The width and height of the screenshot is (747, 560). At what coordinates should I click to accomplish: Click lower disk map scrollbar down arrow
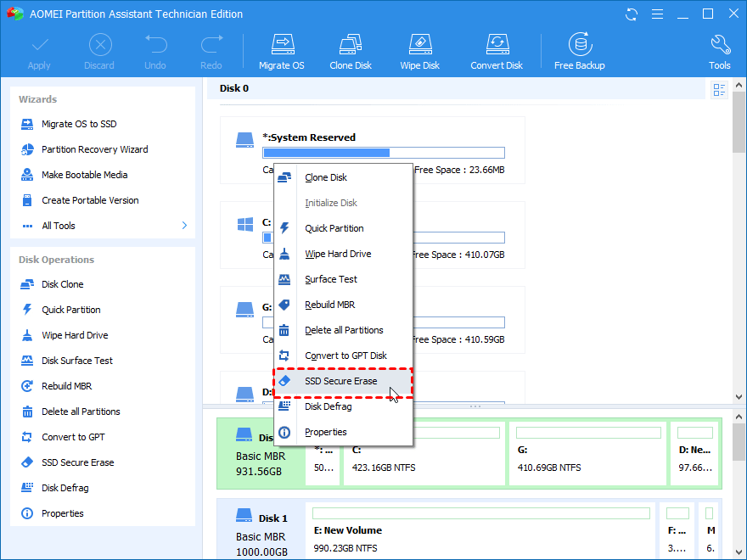pos(739,552)
